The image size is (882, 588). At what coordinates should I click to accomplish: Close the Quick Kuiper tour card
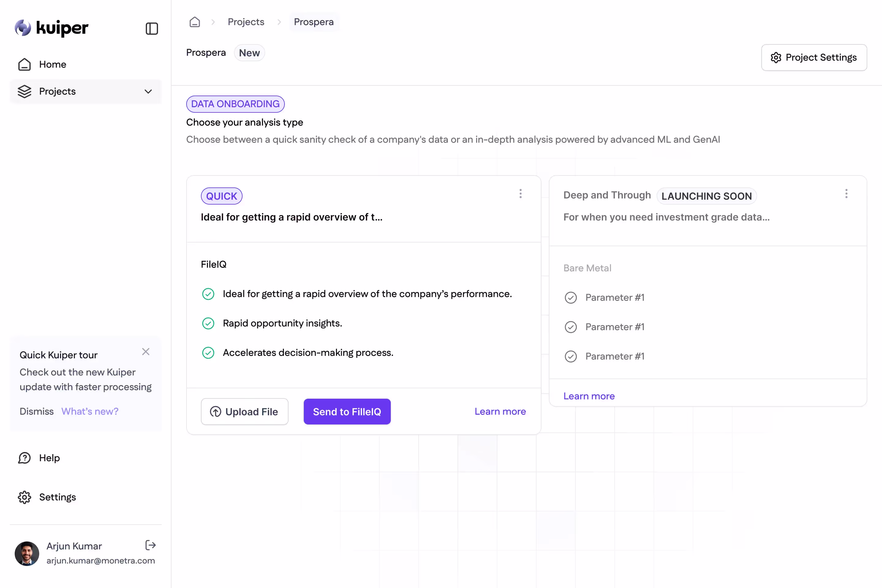pos(146,351)
